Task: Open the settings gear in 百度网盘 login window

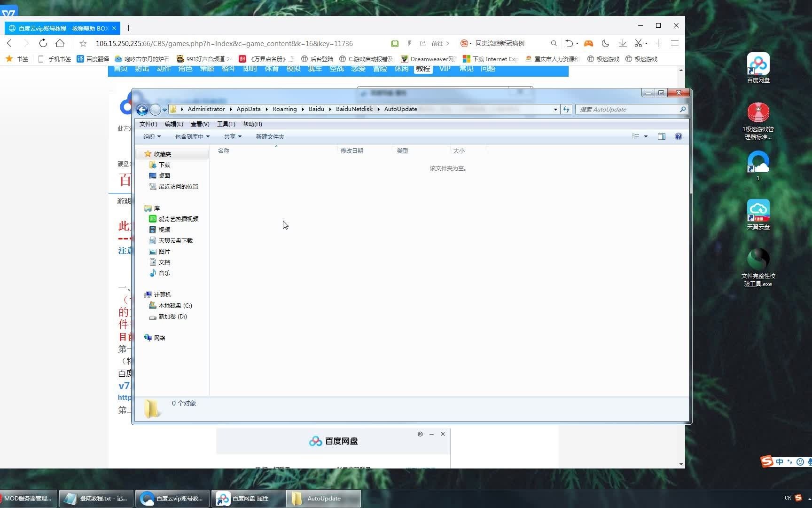Action: (420, 434)
